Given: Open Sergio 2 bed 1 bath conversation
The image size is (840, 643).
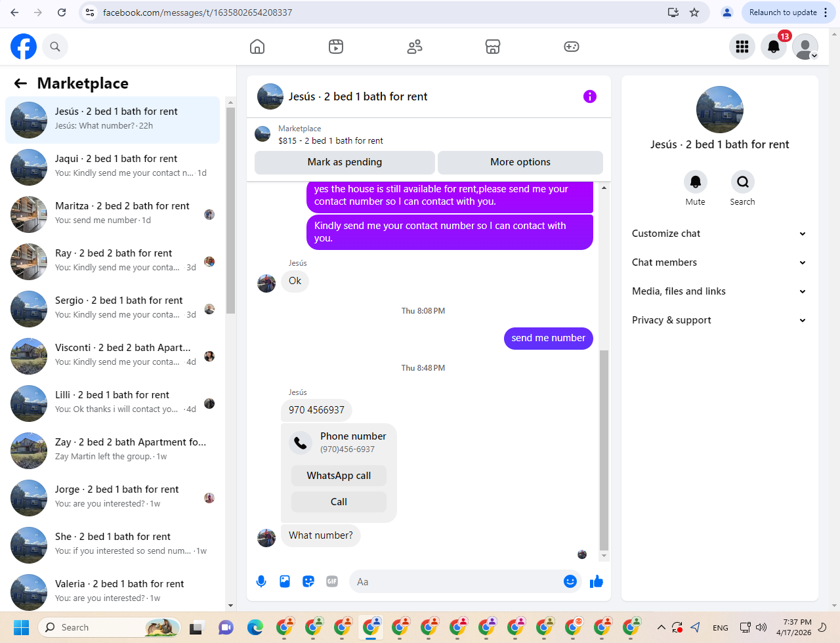Looking at the screenshot, I should tap(113, 308).
